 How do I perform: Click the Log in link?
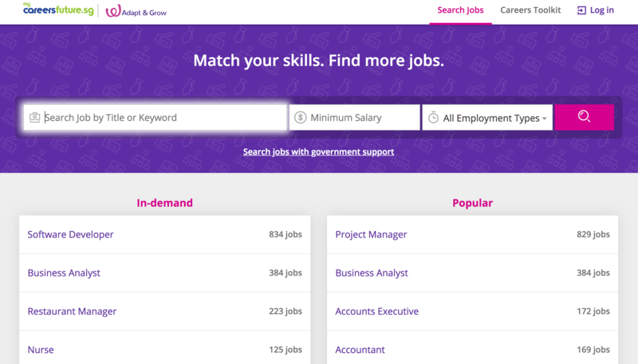click(x=601, y=10)
